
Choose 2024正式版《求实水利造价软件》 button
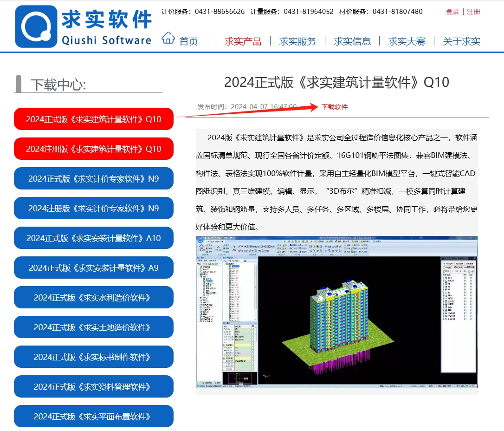pyautogui.click(x=94, y=298)
